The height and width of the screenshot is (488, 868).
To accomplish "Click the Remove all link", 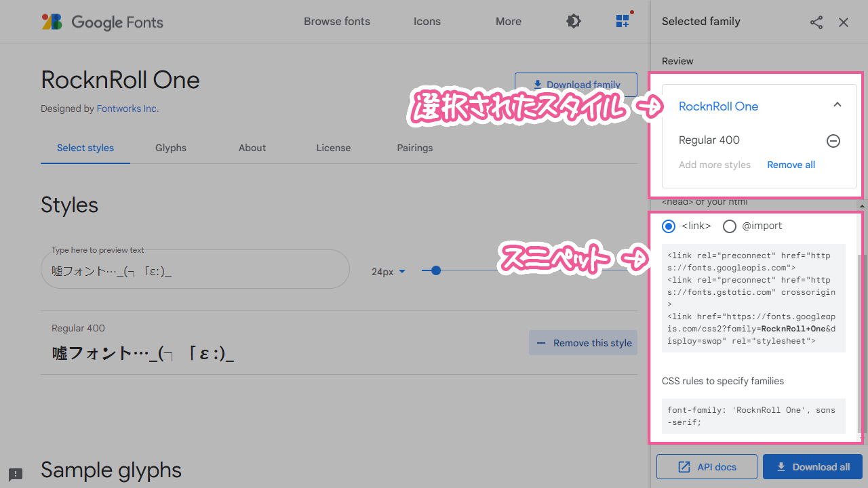I will point(791,165).
